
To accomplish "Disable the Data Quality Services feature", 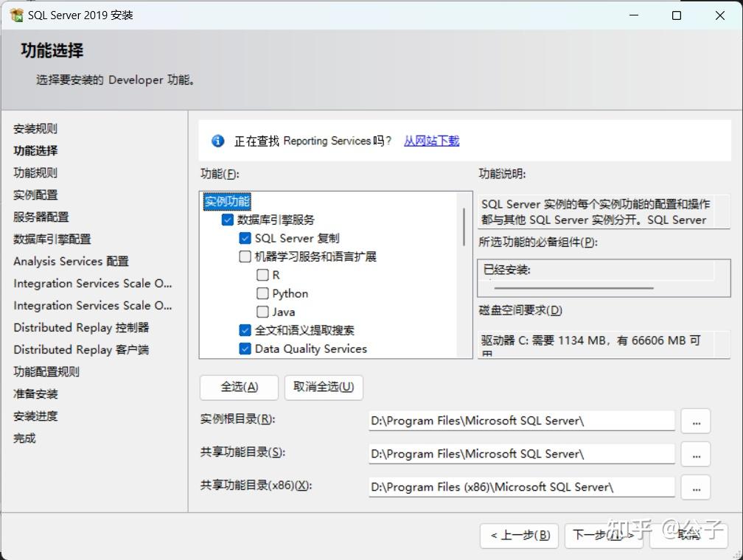I will tap(244, 349).
